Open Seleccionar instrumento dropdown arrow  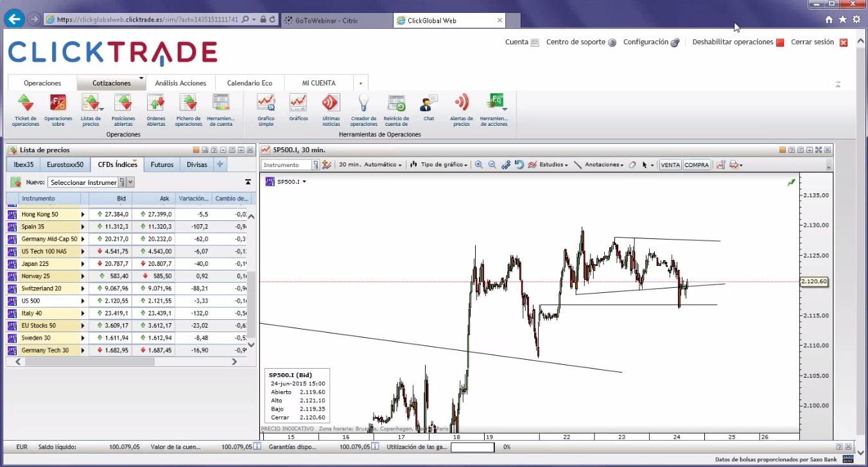click(x=130, y=182)
